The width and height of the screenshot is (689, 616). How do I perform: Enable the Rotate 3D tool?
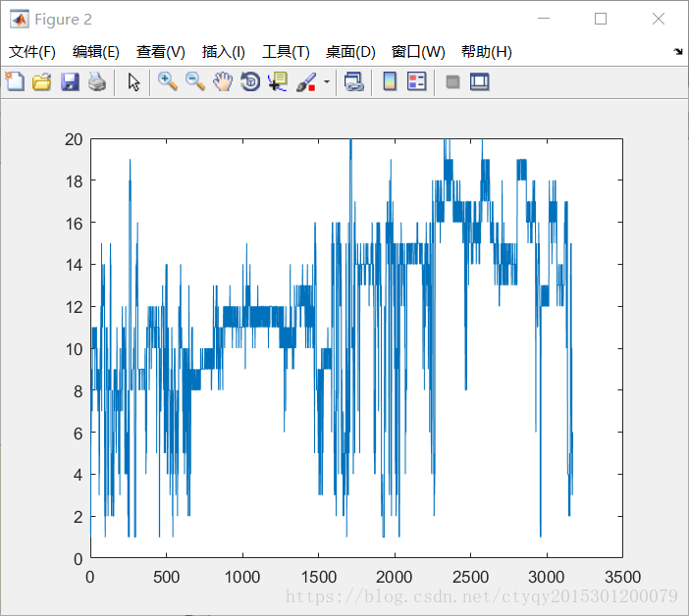(x=250, y=81)
